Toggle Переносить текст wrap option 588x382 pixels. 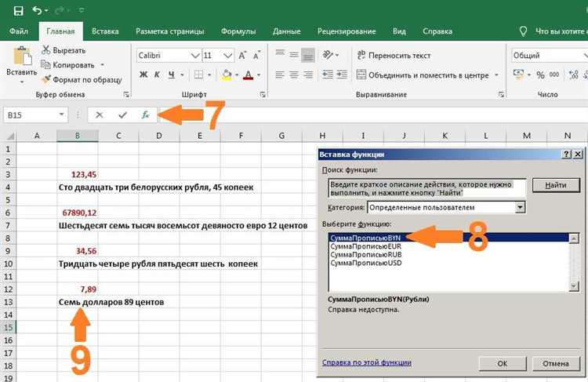[x=394, y=56]
